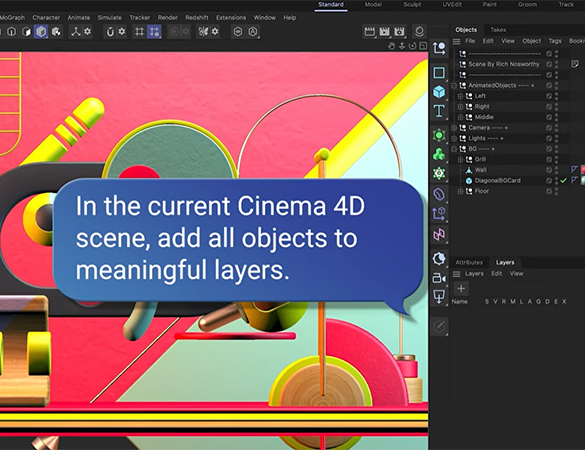Expand the Floor null group
This screenshot has width=585, height=450.
(x=460, y=191)
